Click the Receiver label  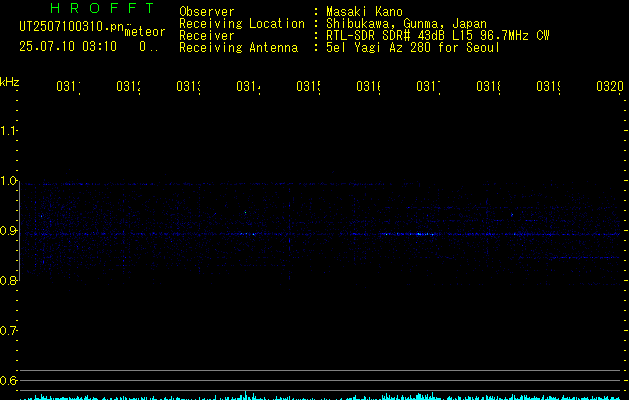(x=207, y=36)
